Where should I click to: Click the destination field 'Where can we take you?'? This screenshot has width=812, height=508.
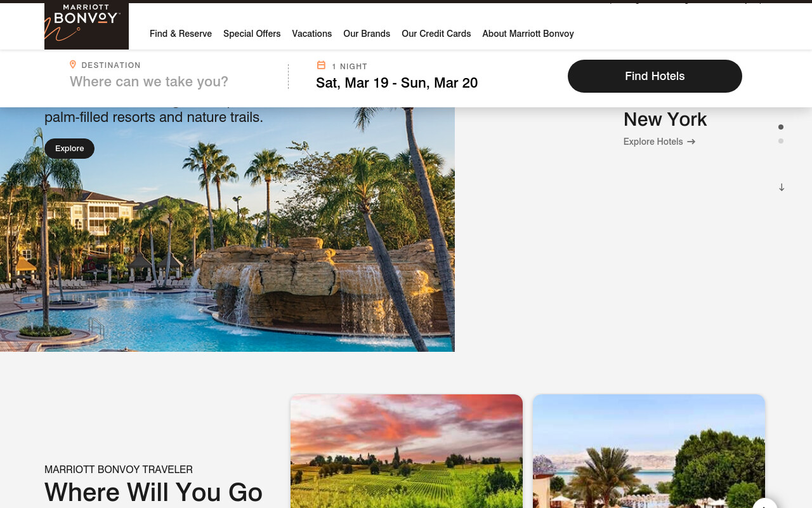click(x=149, y=82)
